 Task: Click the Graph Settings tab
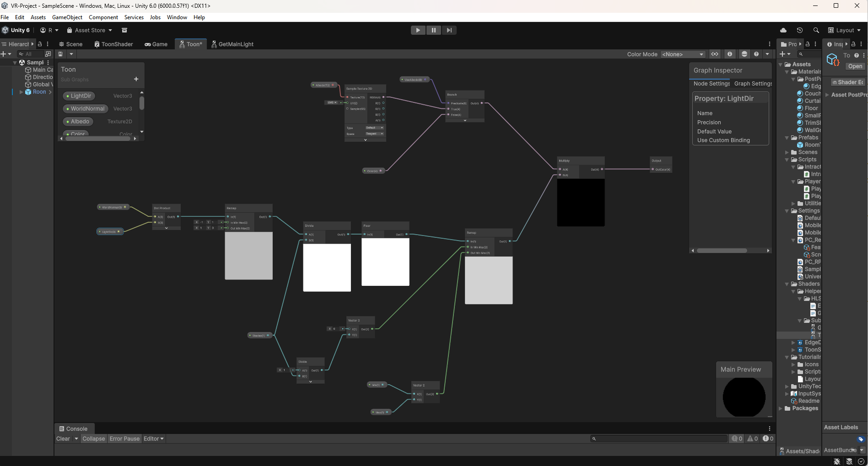pos(753,83)
